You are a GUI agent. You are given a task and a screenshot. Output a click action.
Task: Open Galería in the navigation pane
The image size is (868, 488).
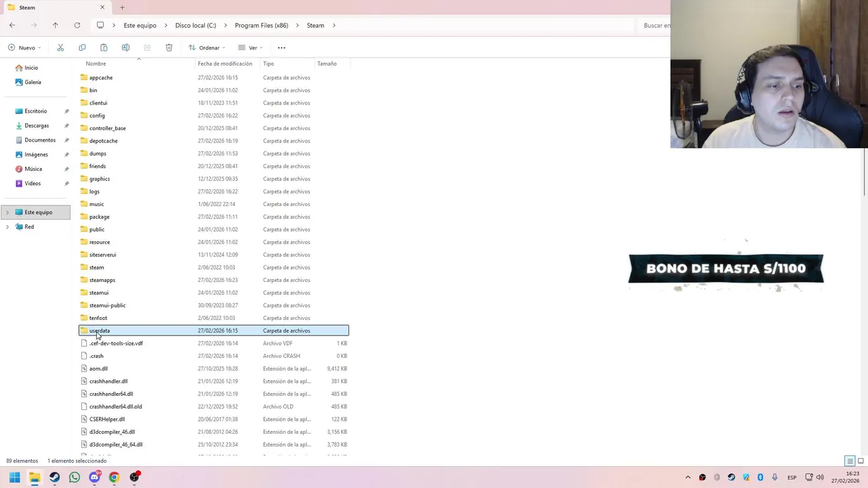point(33,82)
